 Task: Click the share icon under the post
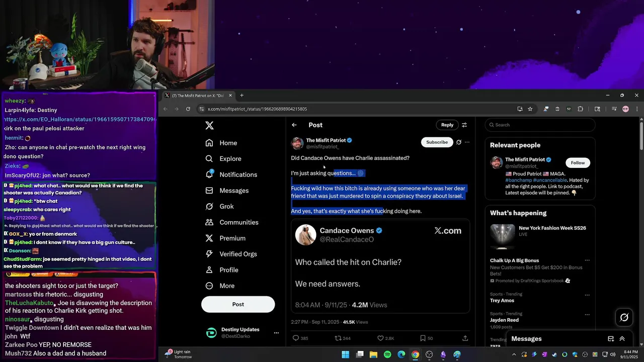pyautogui.click(x=465, y=338)
